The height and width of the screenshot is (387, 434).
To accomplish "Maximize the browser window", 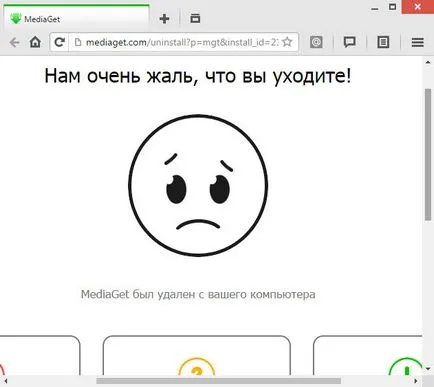I will point(393,7).
